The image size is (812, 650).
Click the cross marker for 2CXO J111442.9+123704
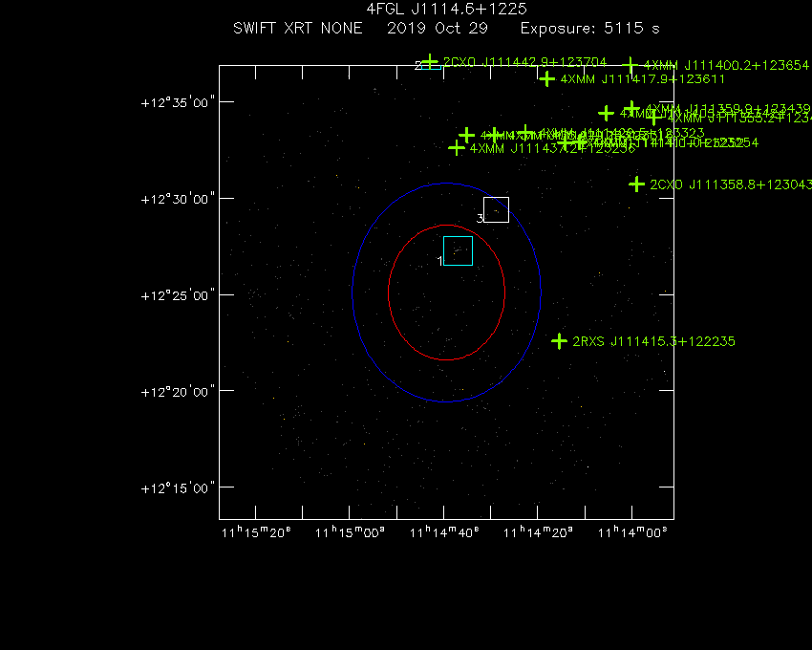(430, 62)
